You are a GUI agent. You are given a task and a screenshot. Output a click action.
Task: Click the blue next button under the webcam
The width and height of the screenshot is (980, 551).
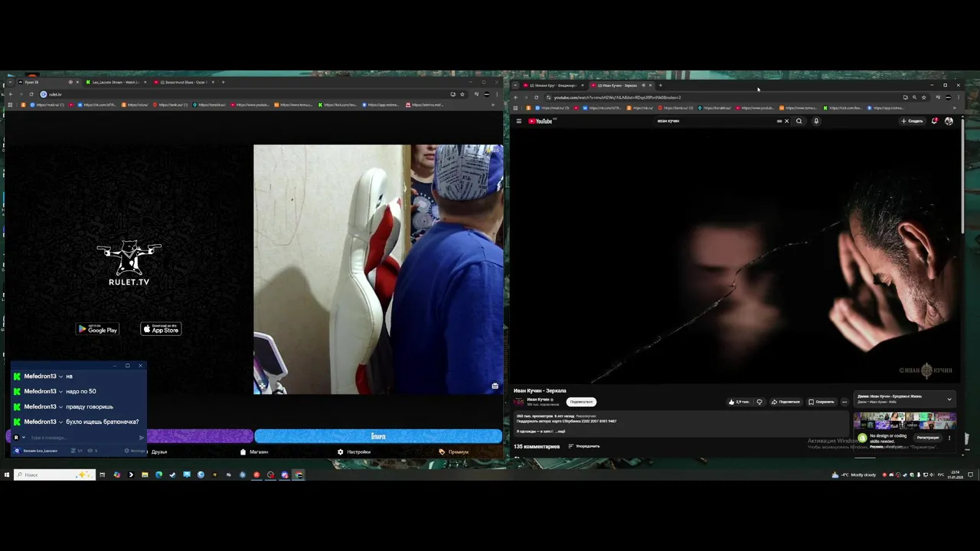coord(378,436)
